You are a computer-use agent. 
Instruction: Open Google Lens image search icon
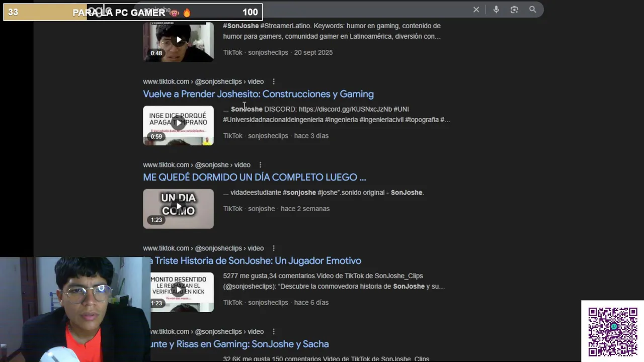pyautogui.click(x=514, y=10)
